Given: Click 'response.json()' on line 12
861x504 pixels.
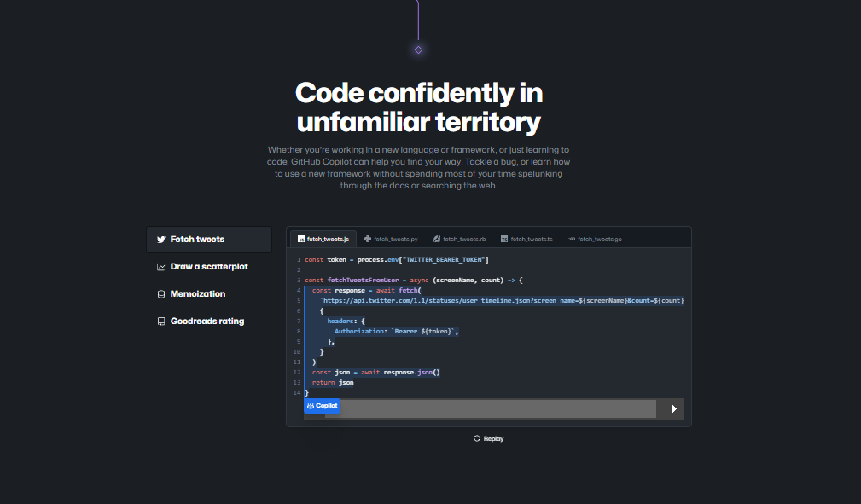Looking at the screenshot, I should coord(412,372).
